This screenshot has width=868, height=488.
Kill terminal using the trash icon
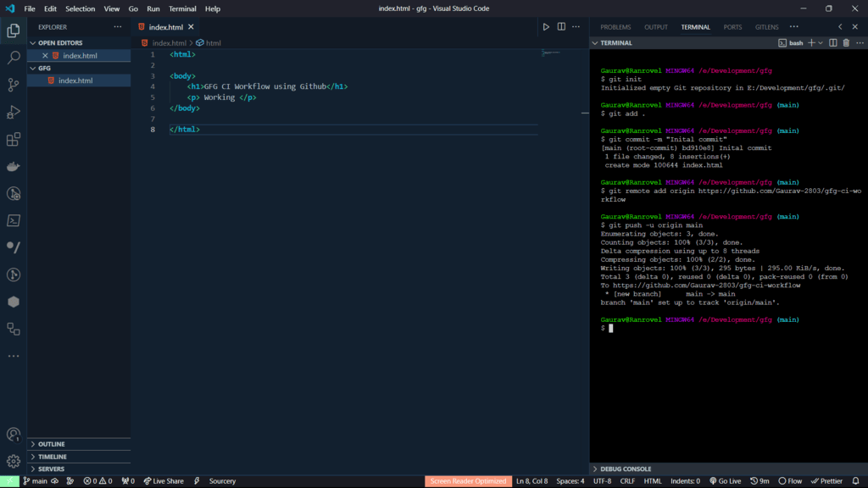point(846,42)
